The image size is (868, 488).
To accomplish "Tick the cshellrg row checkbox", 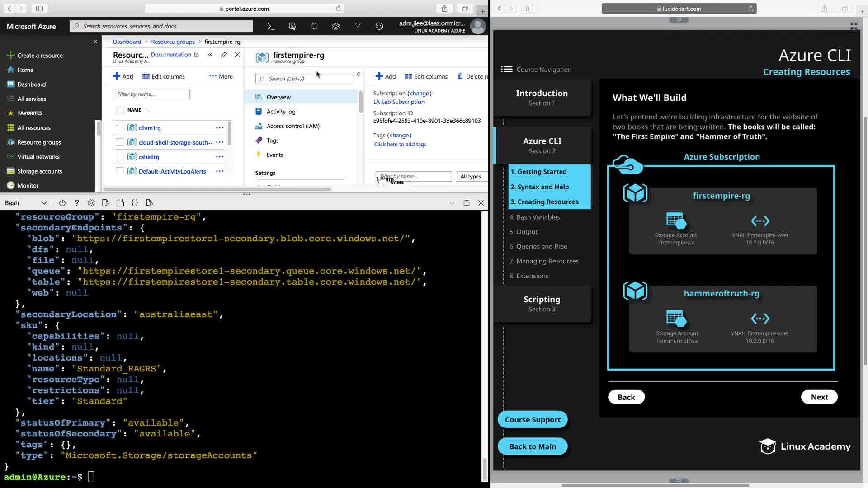I will [119, 157].
